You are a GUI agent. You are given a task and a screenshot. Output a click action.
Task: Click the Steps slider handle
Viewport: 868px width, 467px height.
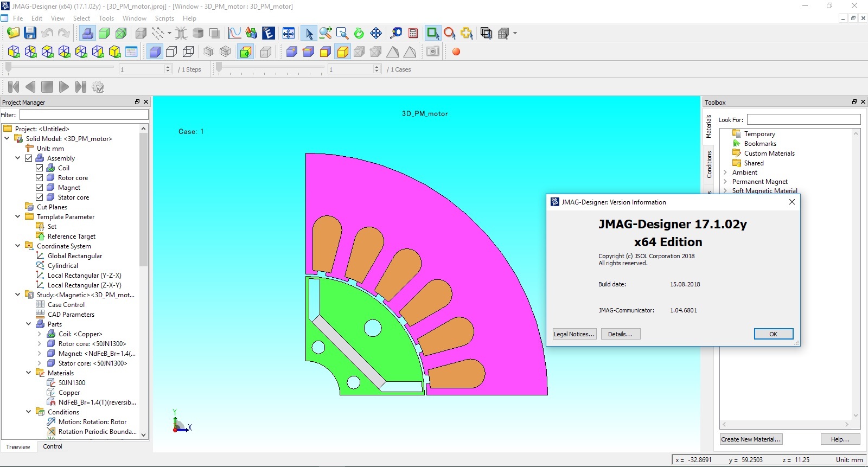click(x=9, y=67)
